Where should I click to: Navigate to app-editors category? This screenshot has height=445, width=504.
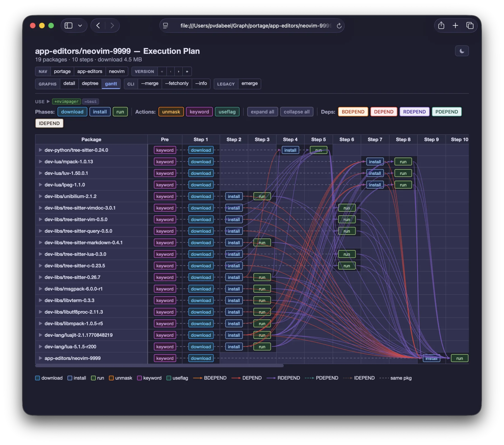[90, 71]
